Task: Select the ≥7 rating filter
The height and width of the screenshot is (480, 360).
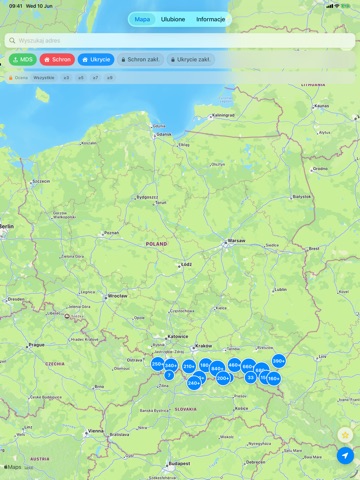Action: click(95, 78)
